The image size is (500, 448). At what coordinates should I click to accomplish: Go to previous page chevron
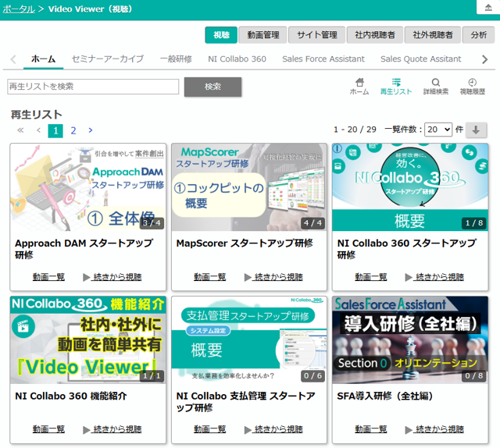point(38,130)
